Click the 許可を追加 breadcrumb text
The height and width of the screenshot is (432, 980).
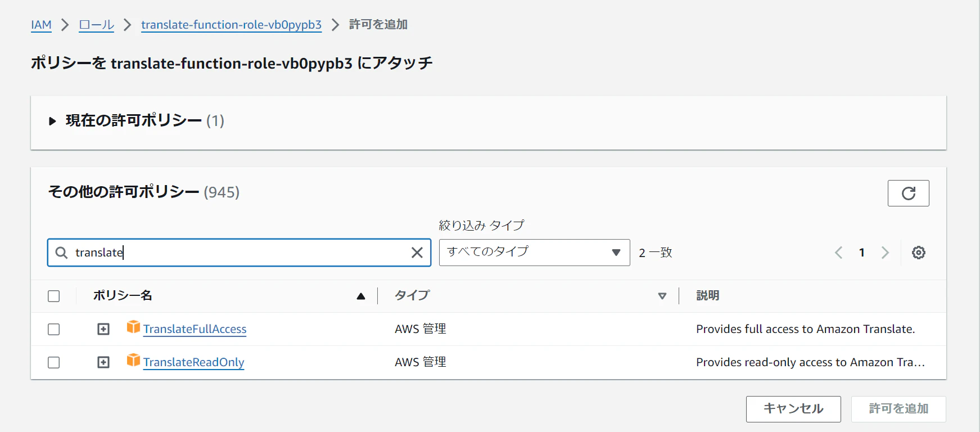(x=378, y=25)
